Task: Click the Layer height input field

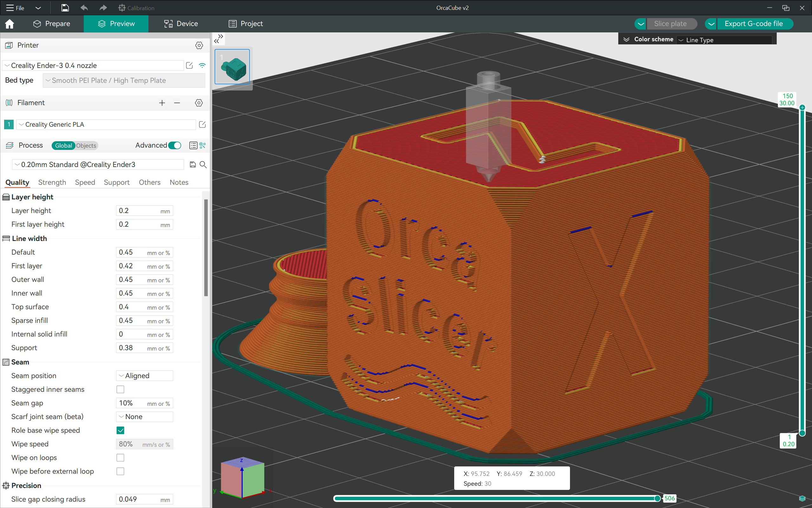Action: pos(145,211)
